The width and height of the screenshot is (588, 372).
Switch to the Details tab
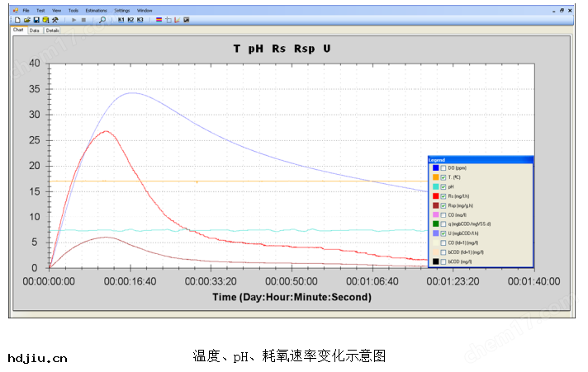[x=52, y=31]
